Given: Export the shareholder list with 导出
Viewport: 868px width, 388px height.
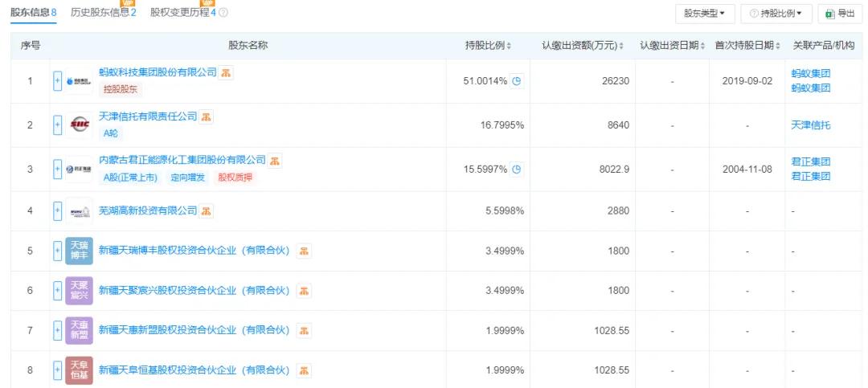Looking at the screenshot, I should pos(840,14).
